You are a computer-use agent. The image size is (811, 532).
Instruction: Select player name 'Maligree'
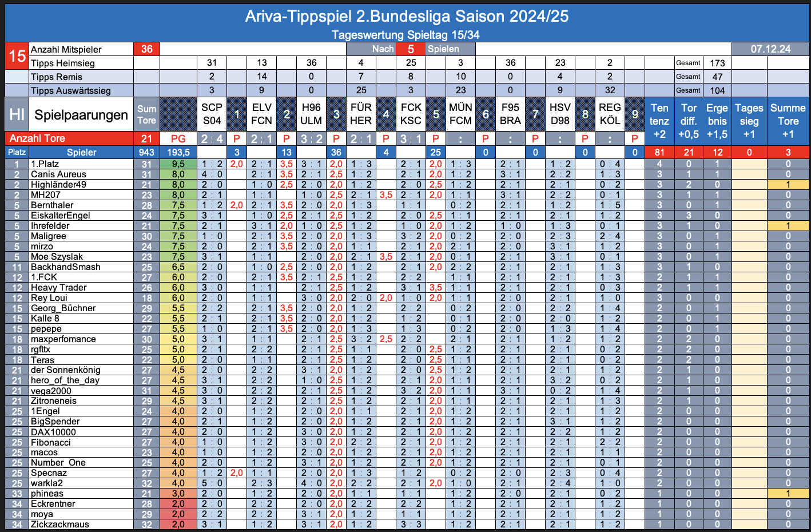tap(49, 236)
